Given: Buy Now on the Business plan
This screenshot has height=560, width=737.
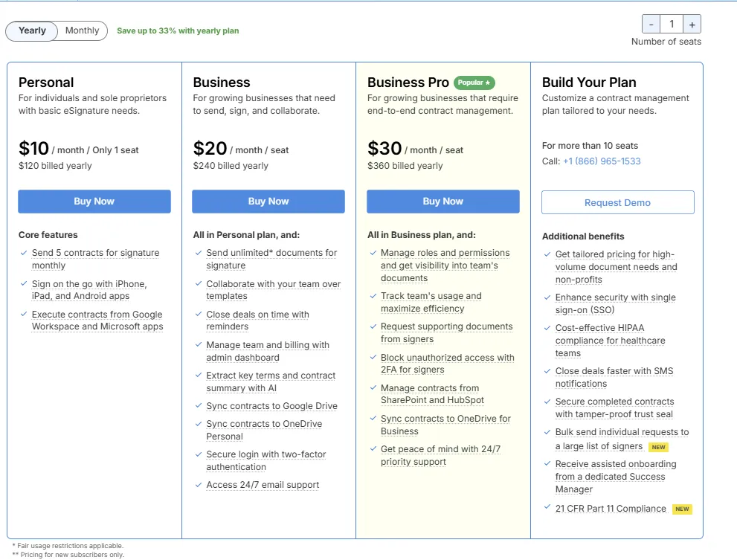Looking at the screenshot, I should [x=268, y=201].
